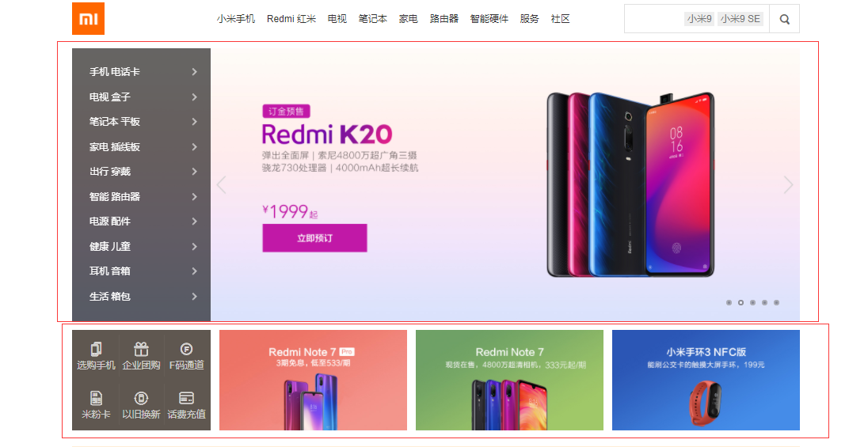Image resolution: width=868 pixels, height=447 pixels.
Task: Open the 智能硬件 navigation menu item
Action: tap(489, 19)
